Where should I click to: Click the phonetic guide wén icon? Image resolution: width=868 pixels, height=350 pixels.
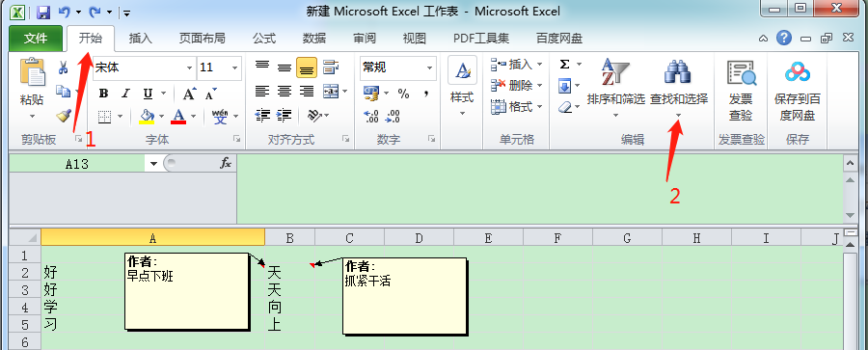coord(220,116)
